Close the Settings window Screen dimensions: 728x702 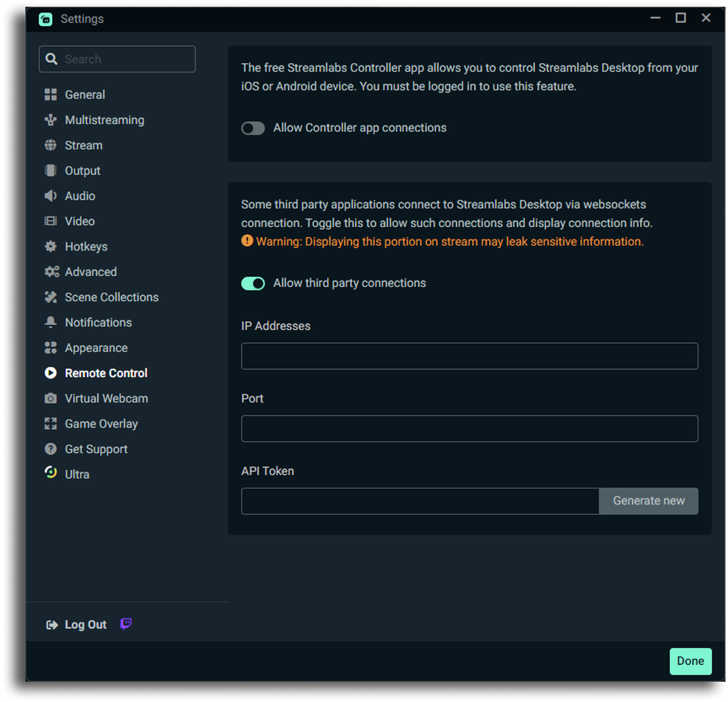pyautogui.click(x=706, y=18)
